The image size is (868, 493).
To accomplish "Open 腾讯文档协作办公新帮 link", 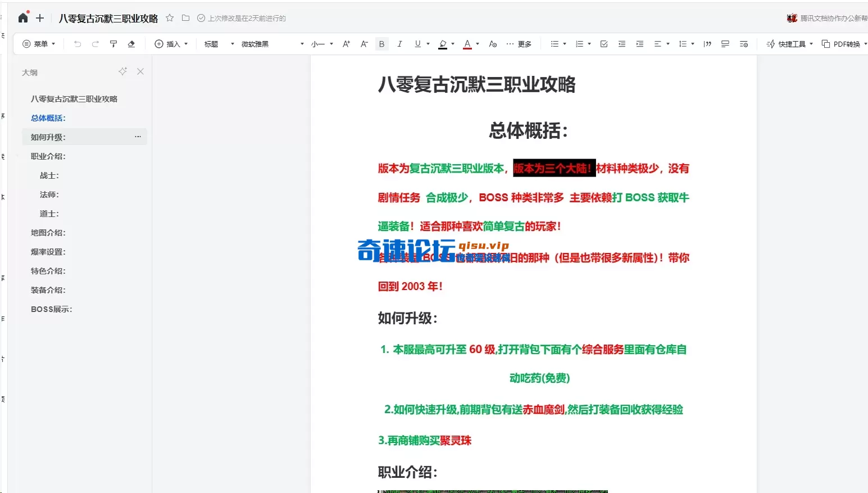I will coord(828,18).
